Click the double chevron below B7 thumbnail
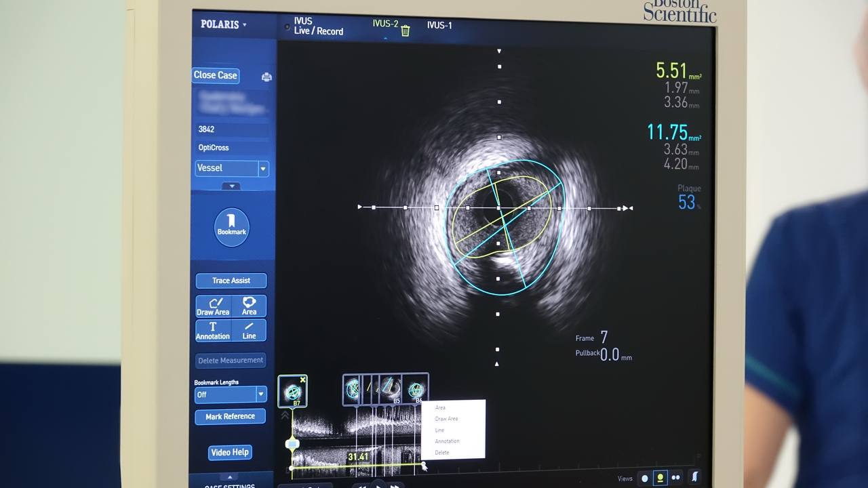 tap(285, 415)
